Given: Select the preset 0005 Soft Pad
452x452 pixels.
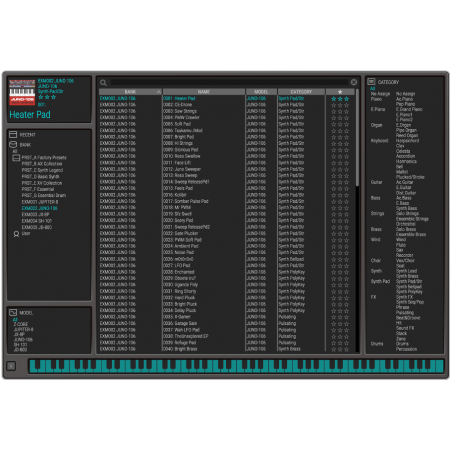Looking at the screenshot, I should click(177, 124).
